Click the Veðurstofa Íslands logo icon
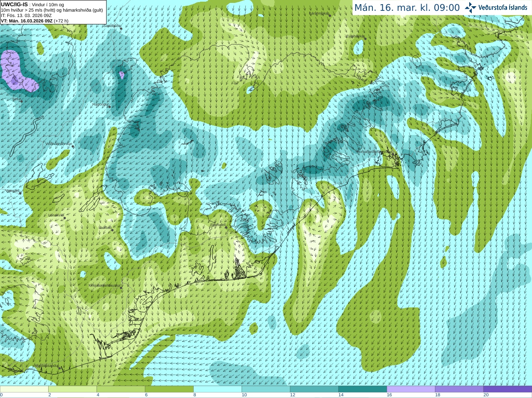This screenshot has width=532, height=398. click(470, 7)
